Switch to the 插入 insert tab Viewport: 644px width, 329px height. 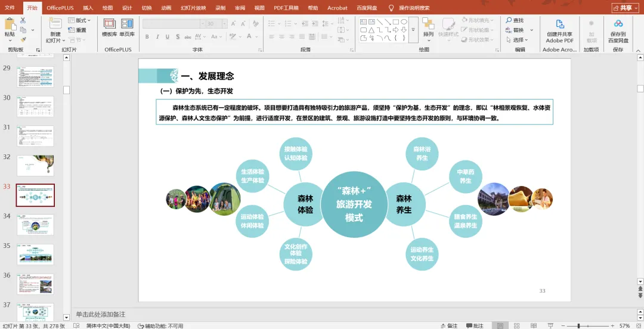point(88,8)
